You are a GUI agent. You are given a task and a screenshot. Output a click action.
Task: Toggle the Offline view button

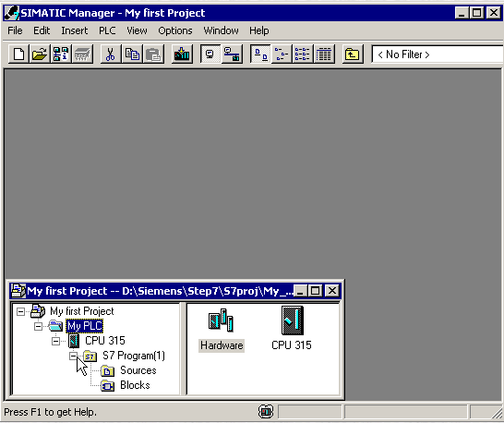click(x=210, y=54)
